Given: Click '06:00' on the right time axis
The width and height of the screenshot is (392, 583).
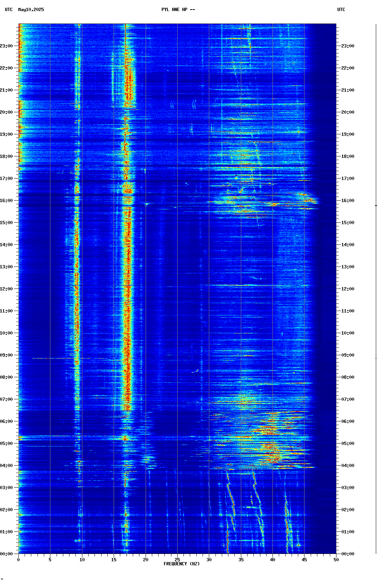Looking at the screenshot, I should (x=348, y=421).
